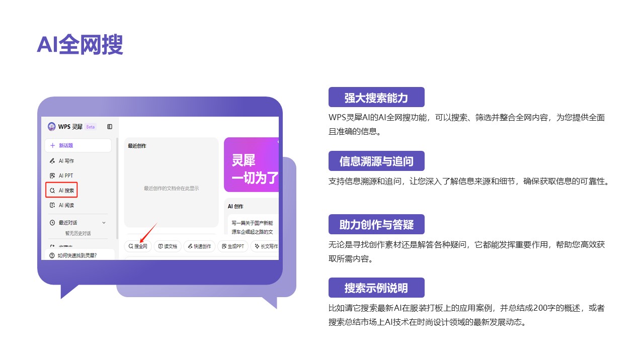Expand the 最近对话 chevron
The height and width of the screenshot is (362, 644).
click(104, 222)
